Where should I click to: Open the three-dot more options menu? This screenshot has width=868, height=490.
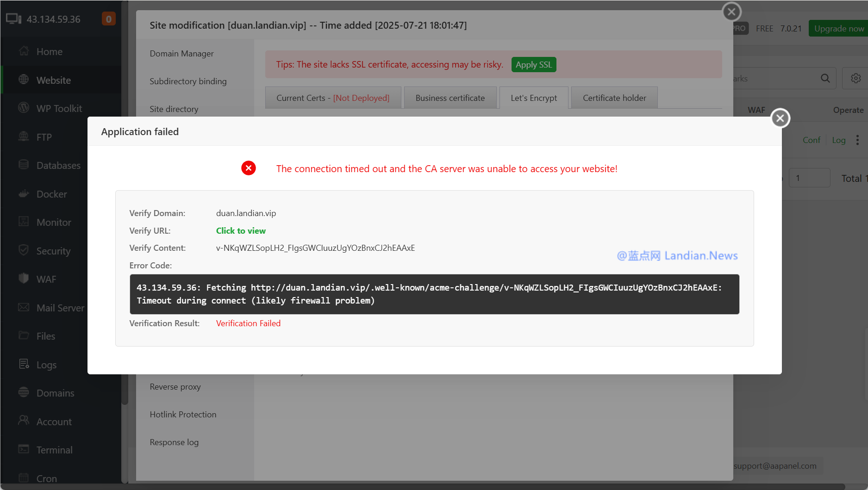coord(857,140)
